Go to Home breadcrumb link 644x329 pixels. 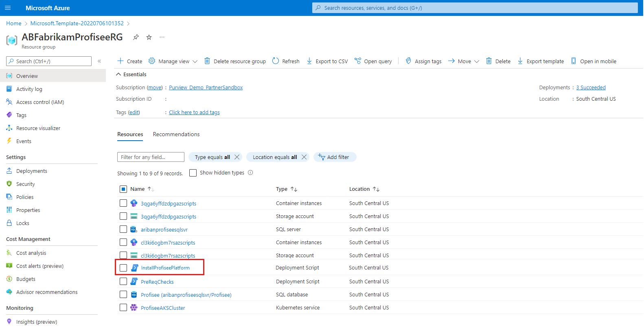[x=14, y=23]
